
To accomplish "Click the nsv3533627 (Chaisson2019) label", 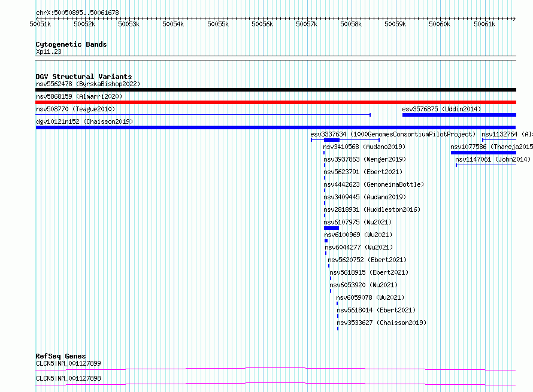I will pyautogui.click(x=381, y=323).
